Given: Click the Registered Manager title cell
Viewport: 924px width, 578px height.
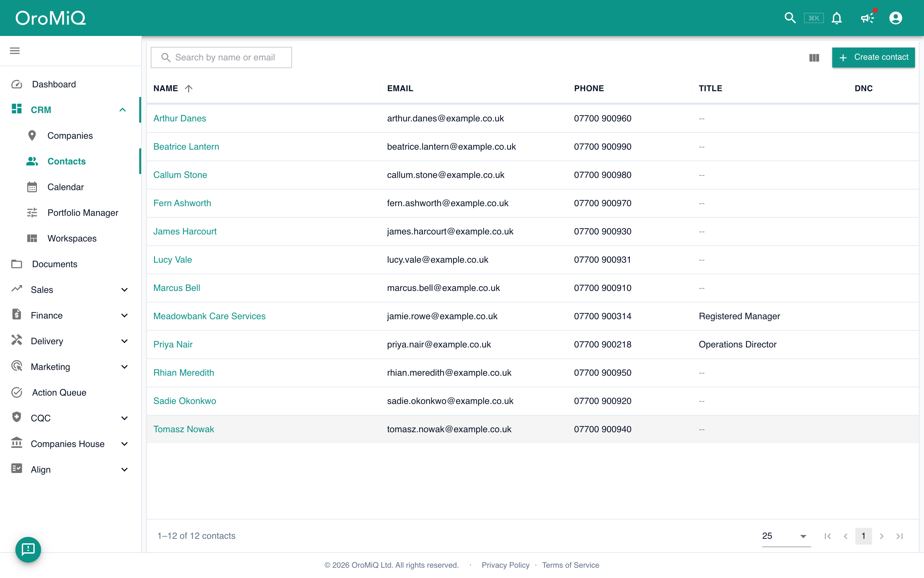Looking at the screenshot, I should click(x=739, y=316).
